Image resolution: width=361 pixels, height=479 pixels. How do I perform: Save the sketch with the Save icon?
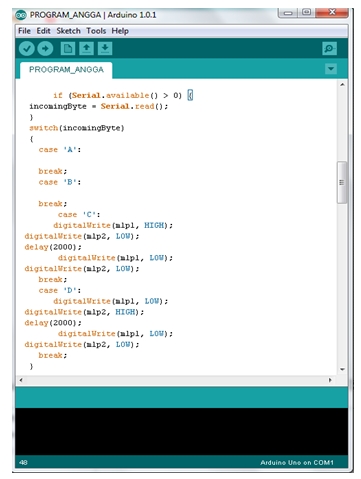[x=105, y=49]
